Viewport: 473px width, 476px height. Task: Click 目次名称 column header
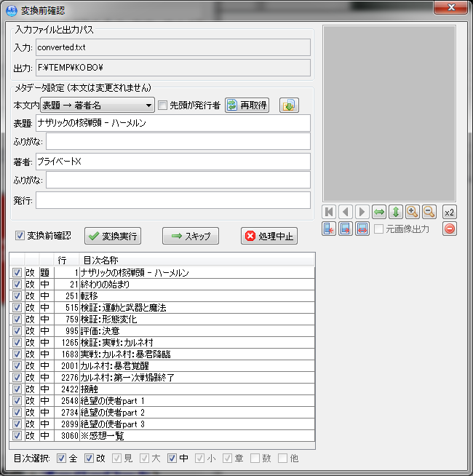click(x=196, y=260)
